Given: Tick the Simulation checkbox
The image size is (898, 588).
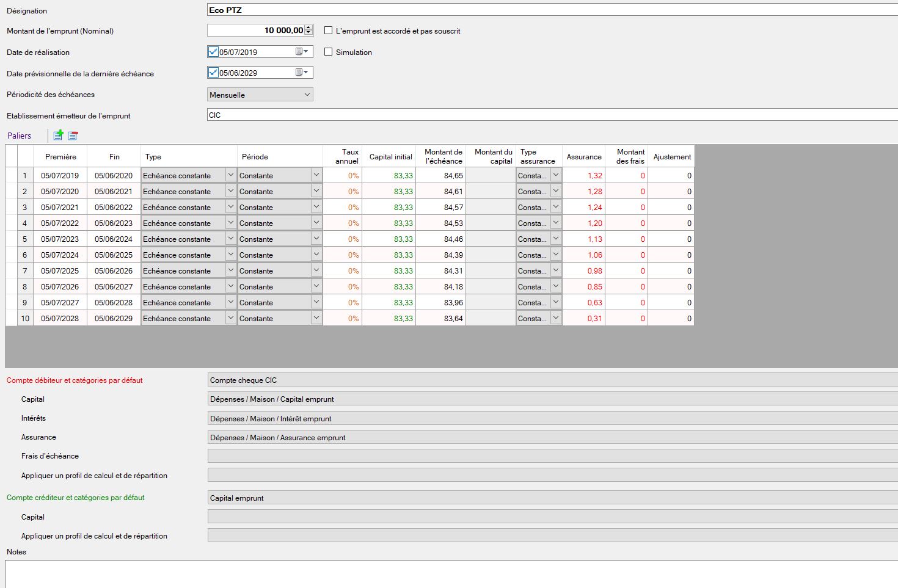Looking at the screenshot, I should coord(329,52).
